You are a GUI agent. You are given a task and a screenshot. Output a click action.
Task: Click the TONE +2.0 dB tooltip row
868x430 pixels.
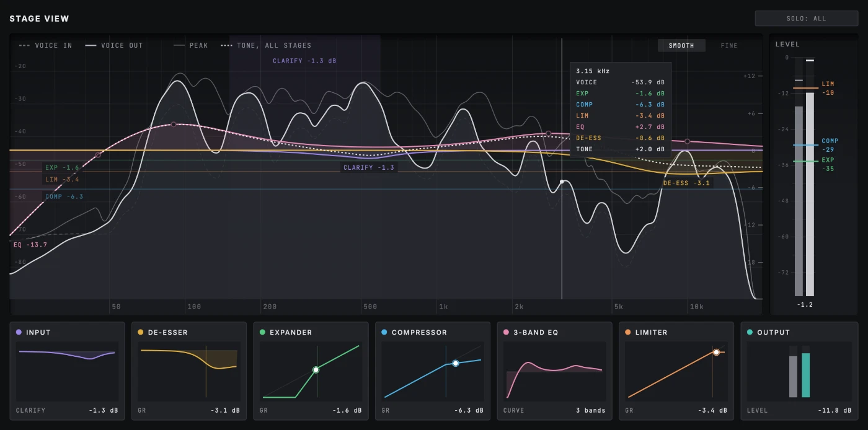(x=620, y=149)
